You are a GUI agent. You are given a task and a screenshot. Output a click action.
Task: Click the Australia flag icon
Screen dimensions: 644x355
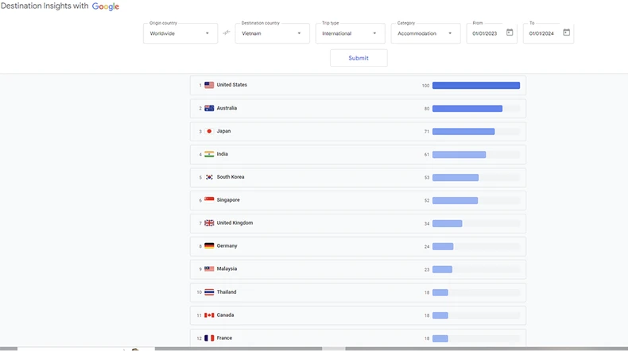coord(209,108)
